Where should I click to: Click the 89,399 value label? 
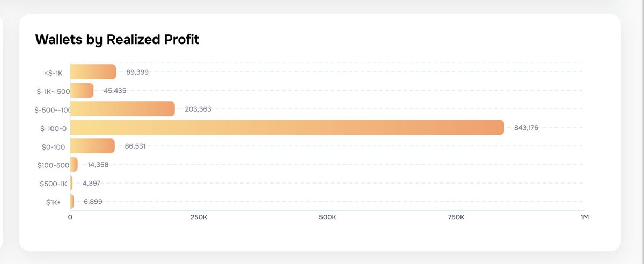(x=137, y=72)
